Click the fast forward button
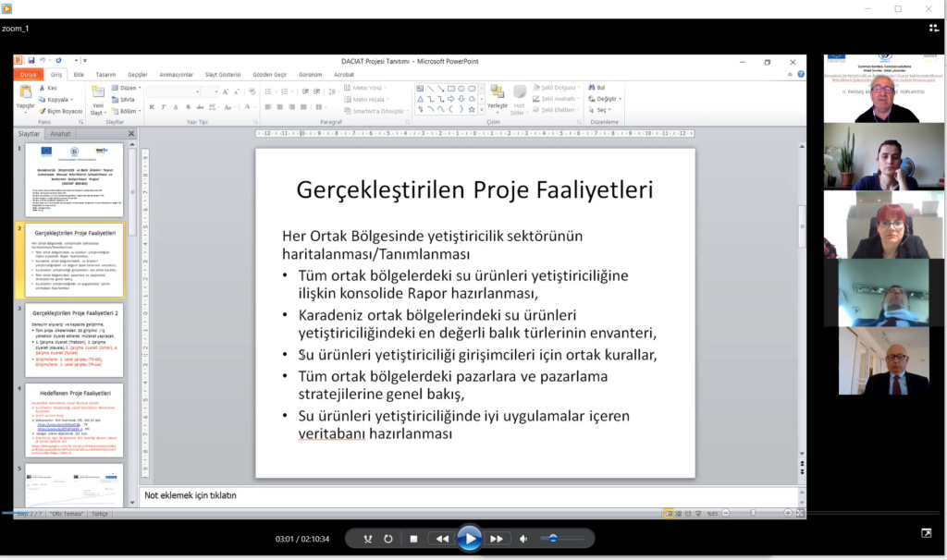Image resolution: width=947 pixels, height=560 pixels. click(x=497, y=539)
